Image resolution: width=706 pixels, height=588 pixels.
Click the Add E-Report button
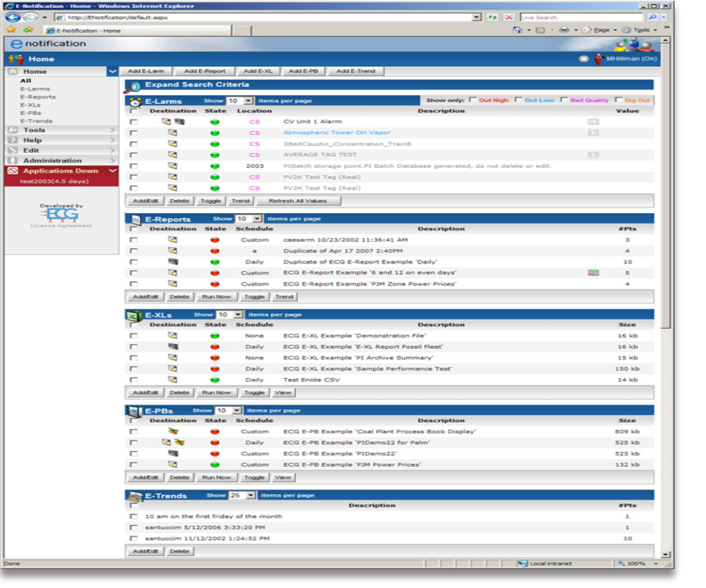[x=204, y=71]
